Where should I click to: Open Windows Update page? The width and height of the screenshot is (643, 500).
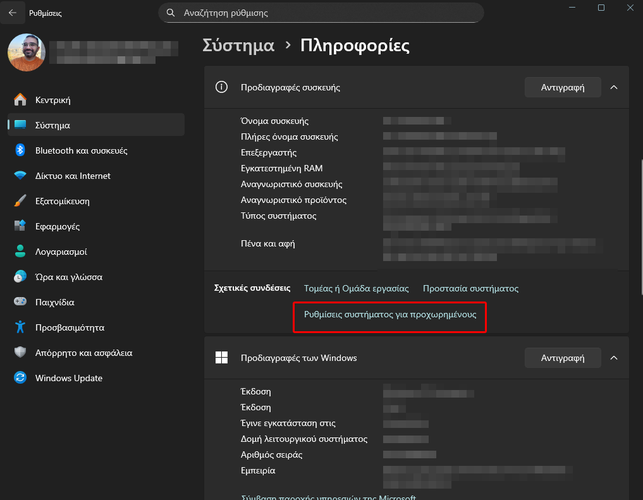(68, 378)
